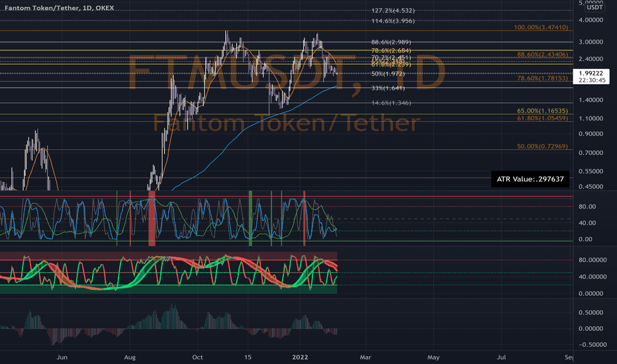Screen dimensions: 617x364
Task: Click the orange 88.60%(2.43406) level label
Action: pyautogui.click(x=542, y=54)
